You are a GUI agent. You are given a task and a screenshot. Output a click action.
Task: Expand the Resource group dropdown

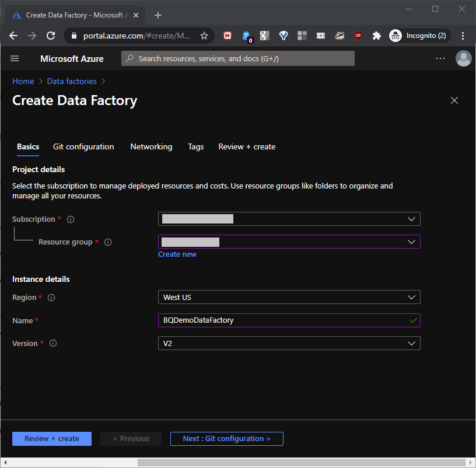click(x=289, y=242)
